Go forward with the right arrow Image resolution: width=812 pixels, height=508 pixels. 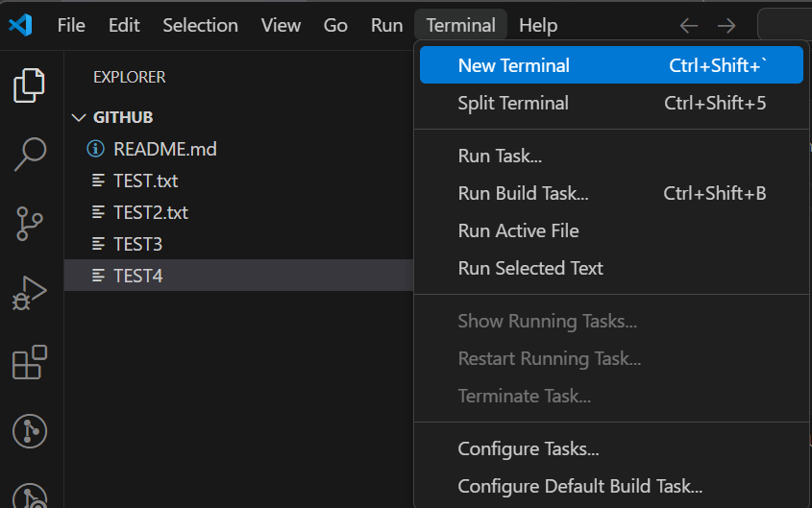coord(726,26)
